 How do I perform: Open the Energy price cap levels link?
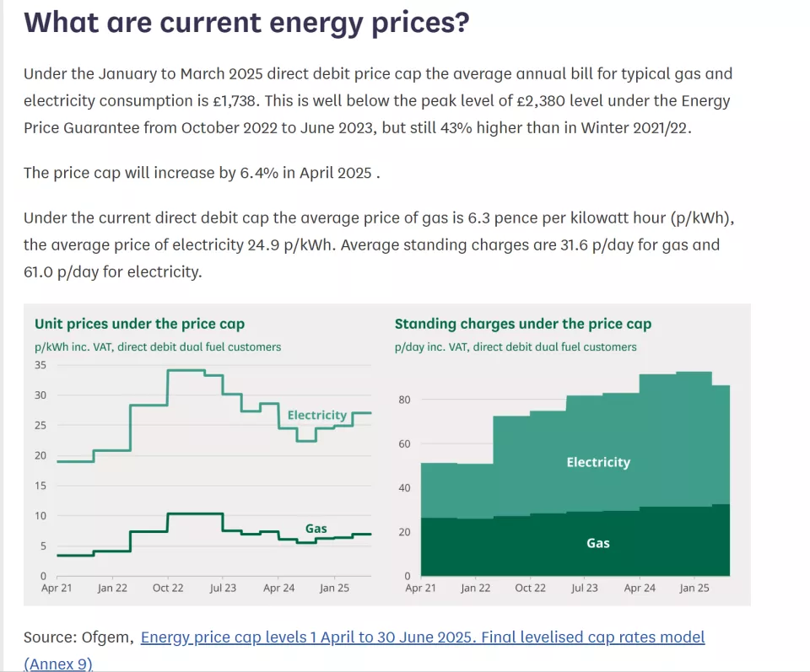(422, 637)
